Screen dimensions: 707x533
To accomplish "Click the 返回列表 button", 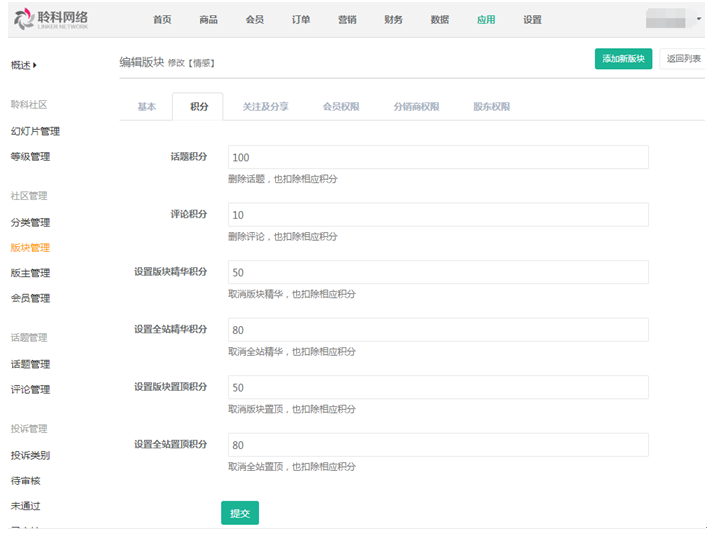I will tap(684, 59).
